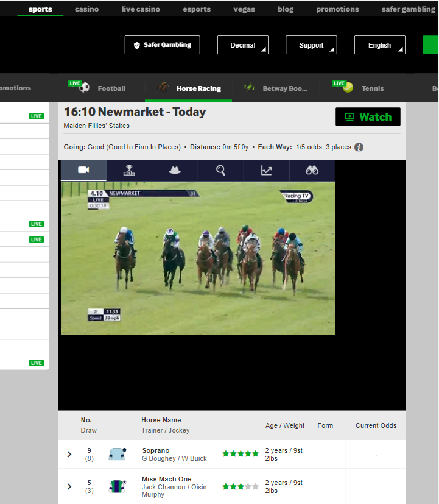This screenshot has height=504, width=439.
Task: Select Tennis in the sports bar
Action: (373, 88)
